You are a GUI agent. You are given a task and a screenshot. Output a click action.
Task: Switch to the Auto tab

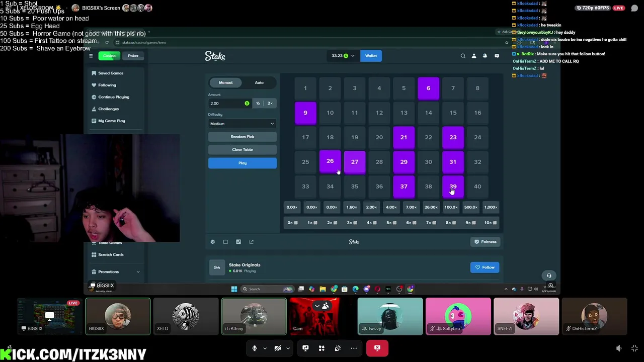[259, 82]
